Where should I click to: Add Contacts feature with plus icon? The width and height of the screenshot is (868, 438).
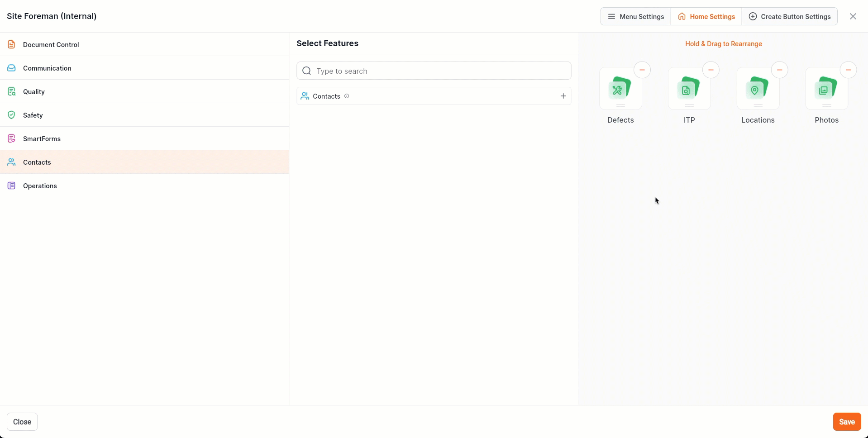tap(563, 96)
